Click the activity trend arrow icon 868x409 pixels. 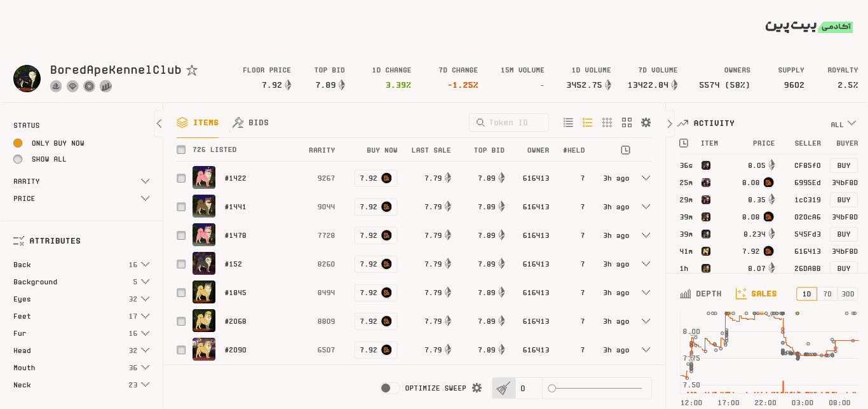point(683,123)
